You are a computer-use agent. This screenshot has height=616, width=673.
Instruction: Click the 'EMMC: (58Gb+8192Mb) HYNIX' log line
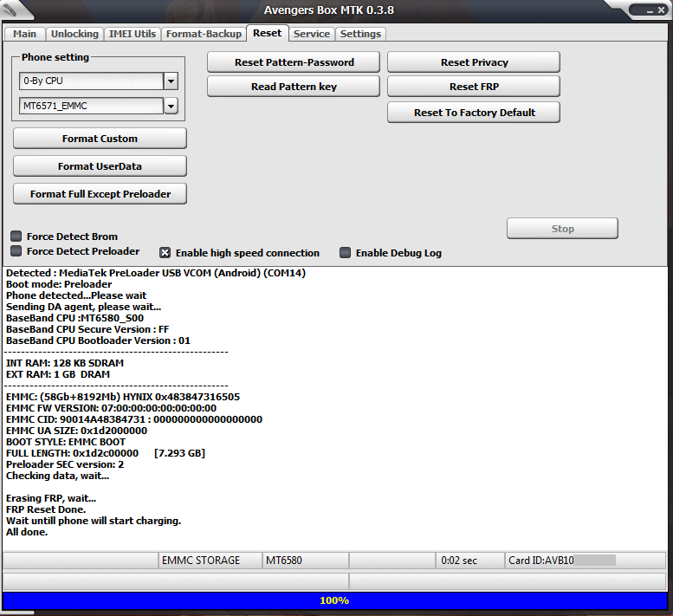tap(123, 397)
